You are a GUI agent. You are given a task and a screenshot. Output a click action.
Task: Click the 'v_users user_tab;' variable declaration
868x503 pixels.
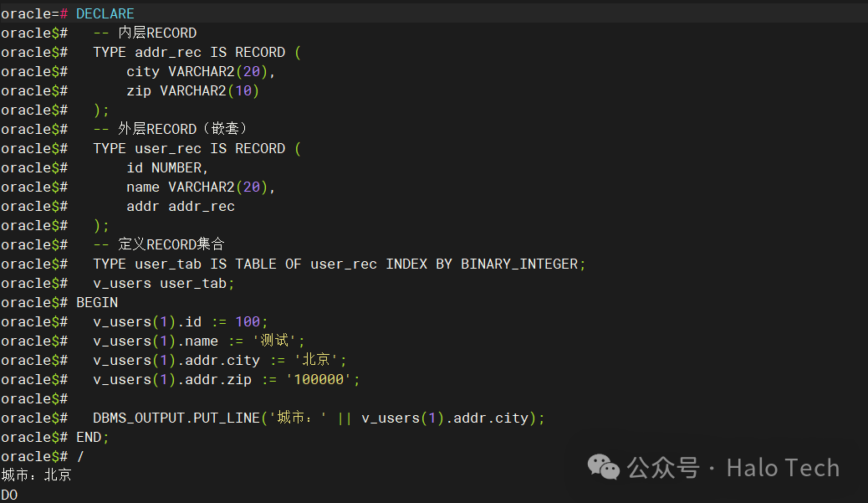(x=164, y=283)
